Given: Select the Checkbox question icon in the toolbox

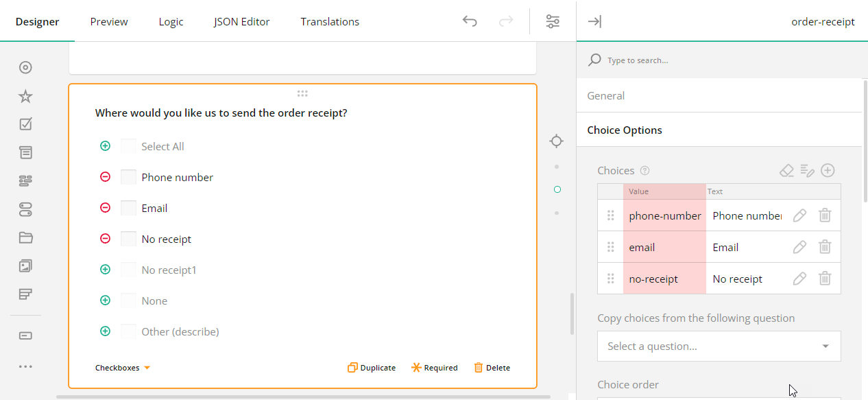Looking at the screenshot, I should [25, 124].
